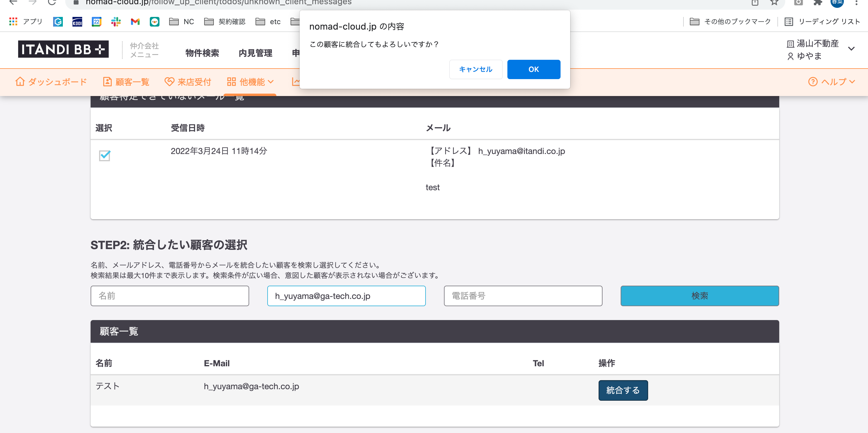Focus the email search field

click(x=346, y=296)
